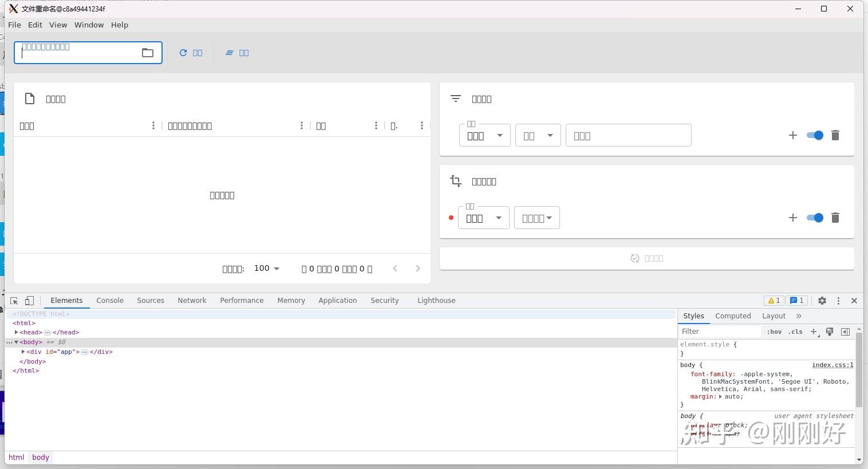Image resolution: width=868 pixels, height=469 pixels.
Task: Click the trash icon on the rename rule row
Action: 835,218
